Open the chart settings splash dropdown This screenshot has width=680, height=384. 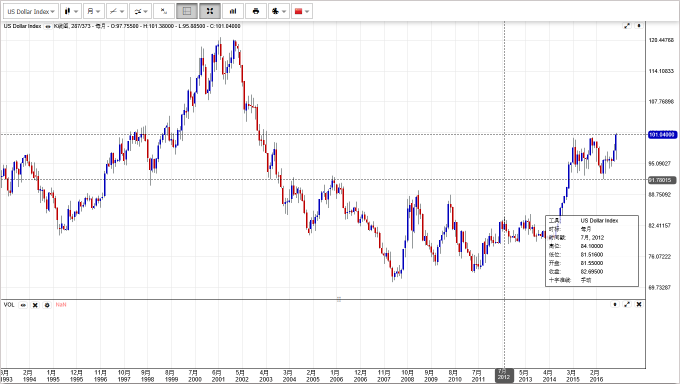coord(279,11)
